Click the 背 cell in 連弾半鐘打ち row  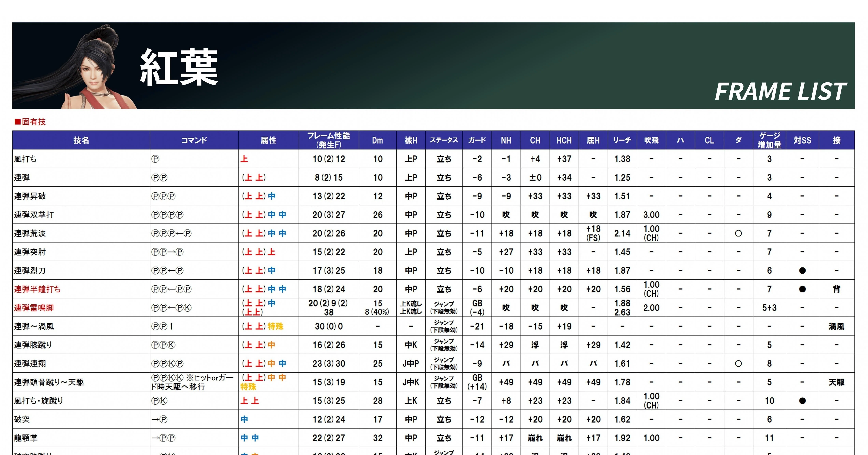click(x=836, y=289)
